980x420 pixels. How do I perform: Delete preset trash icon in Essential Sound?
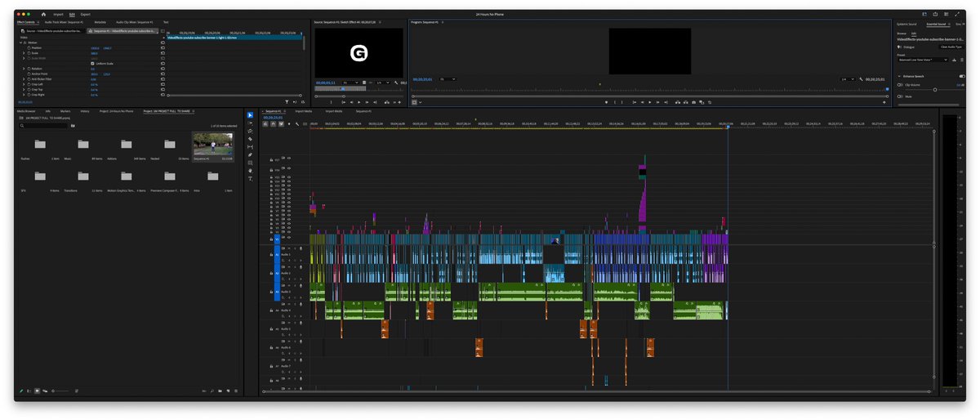click(x=962, y=60)
